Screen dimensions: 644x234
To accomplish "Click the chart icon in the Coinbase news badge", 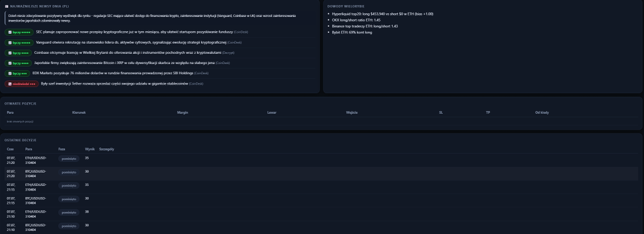I will (10, 53).
